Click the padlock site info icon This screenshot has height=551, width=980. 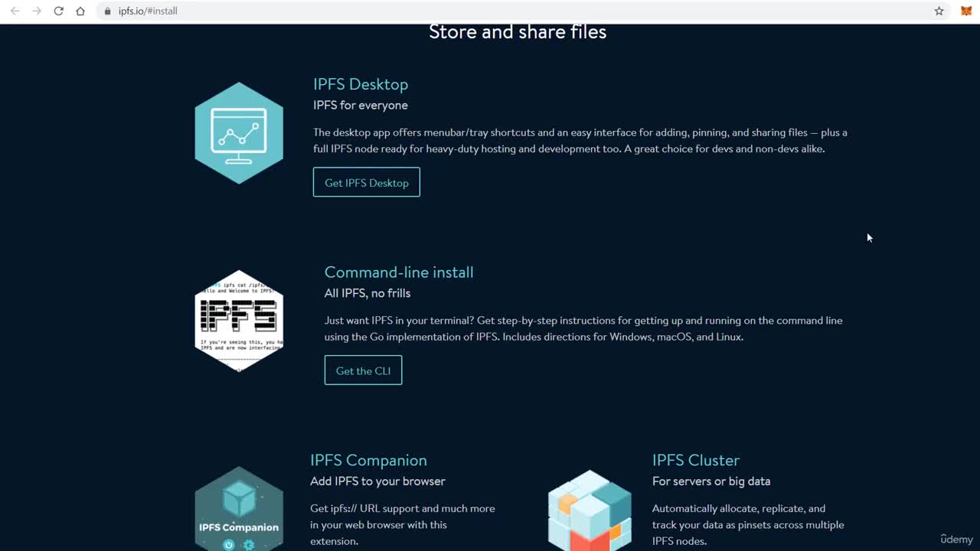[x=107, y=11]
